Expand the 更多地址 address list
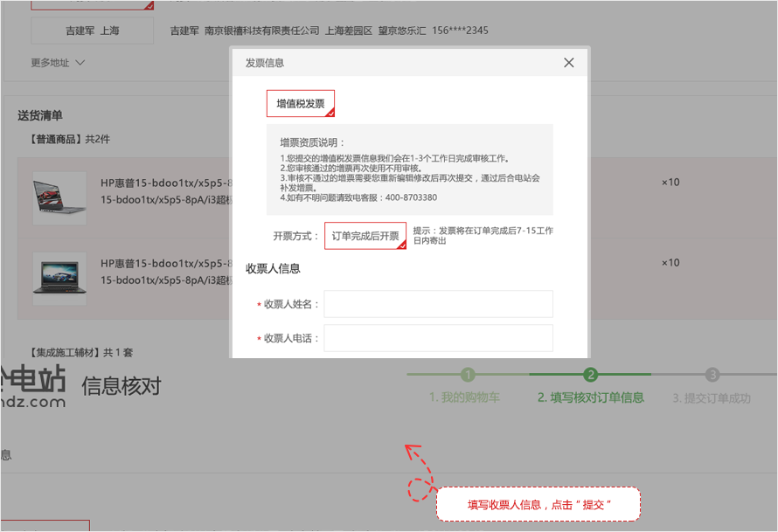Screen dimensions: 778x532 click(x=58, y=63)
